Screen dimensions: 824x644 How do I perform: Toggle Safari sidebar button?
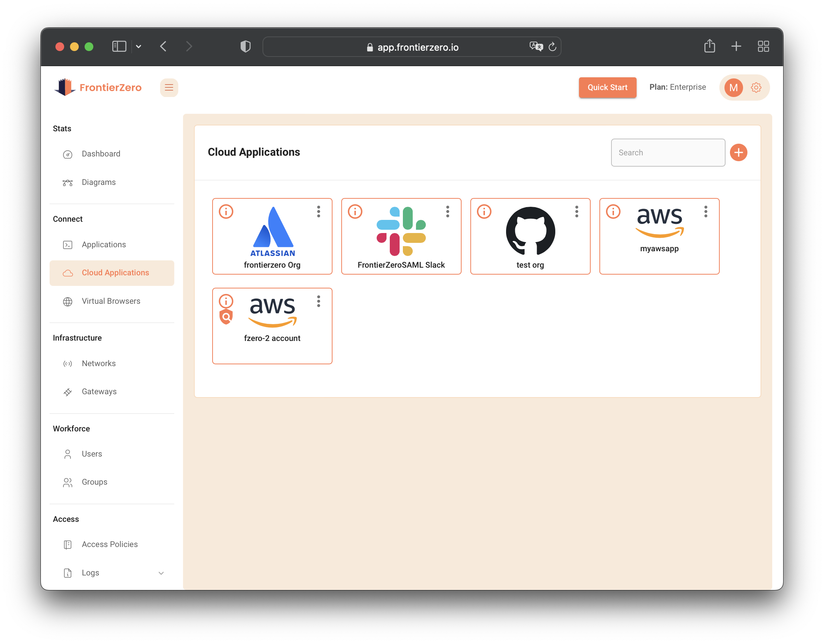coord(119,46)
